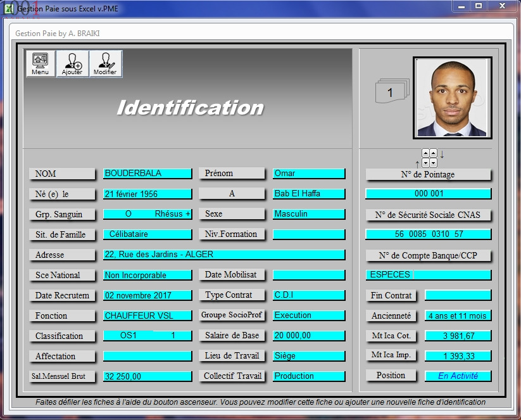The height and width of the screenshot is (420, 521).
Task: Click the up arrow of the left spinner
Action: click(x=425, y=153)
